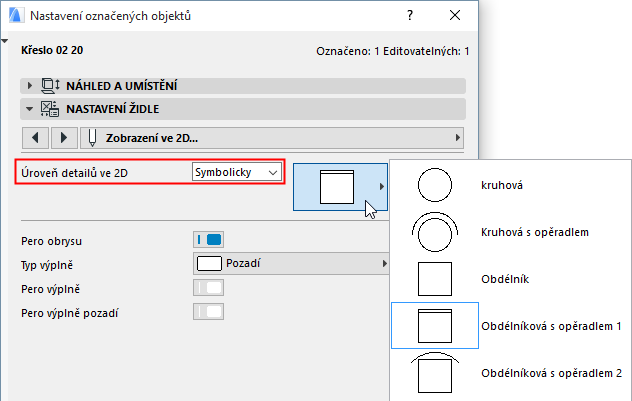Click the next page arrow button
The image size is (632, 401).
[63, 136]
